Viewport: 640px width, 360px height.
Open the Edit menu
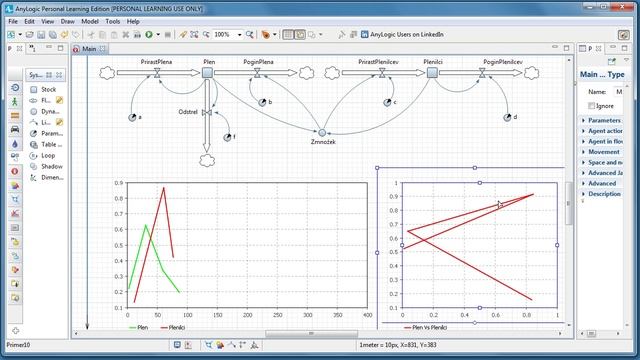tap(29, 21)
